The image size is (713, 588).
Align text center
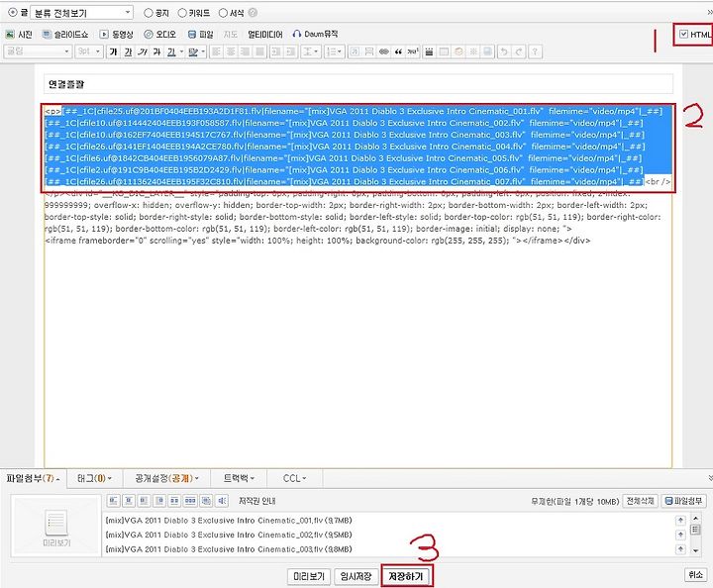point(231,51)
